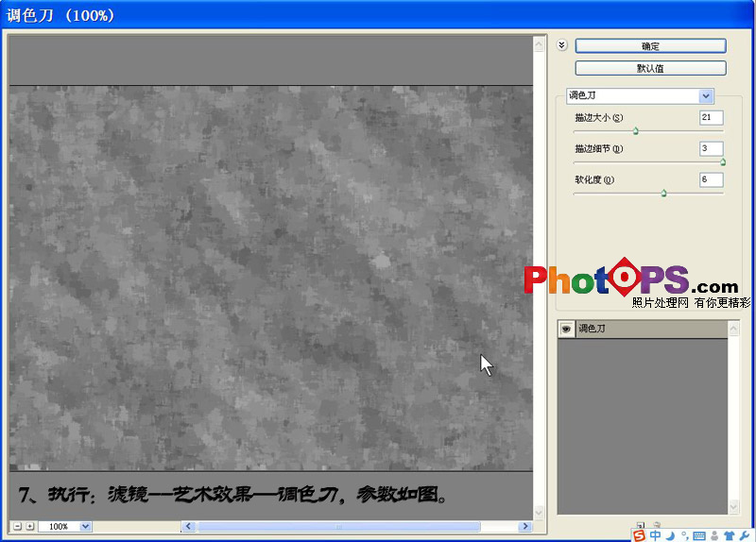Open the Sogou skin shirt icon
This screenshot has height=542, width=756.
pyautogui.click(x=729, y=535)
